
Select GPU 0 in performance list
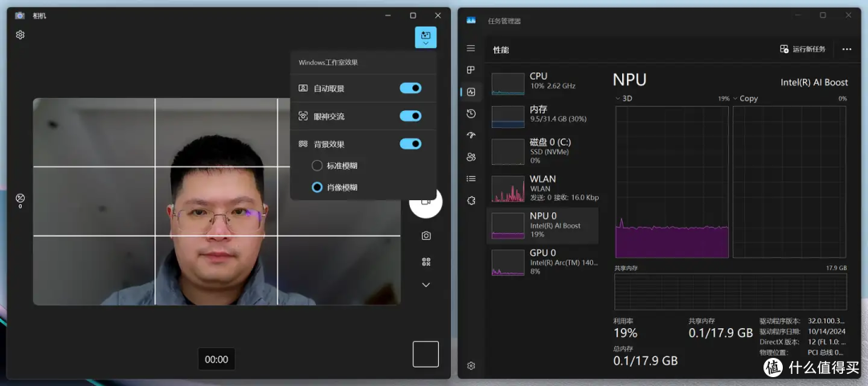click(x=542, y=262)
